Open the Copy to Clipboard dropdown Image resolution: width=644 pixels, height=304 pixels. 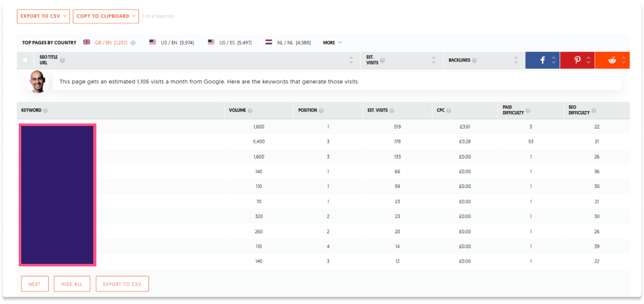tap(105, 16)
